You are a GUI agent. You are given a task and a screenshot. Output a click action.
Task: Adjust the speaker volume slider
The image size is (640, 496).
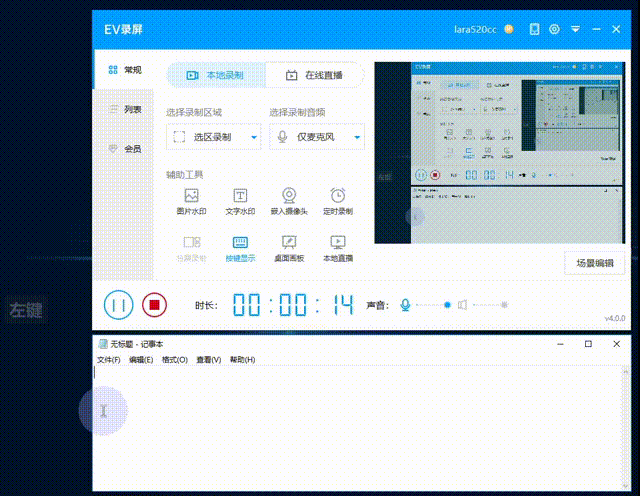tap(491, 305)
